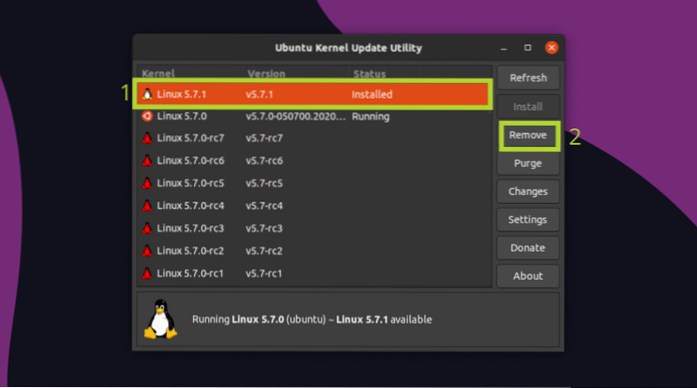697x388 pixels.
Task: Select the Linux 5.7.0-rc5 kernel name
Action: click(x=190, y=183)
